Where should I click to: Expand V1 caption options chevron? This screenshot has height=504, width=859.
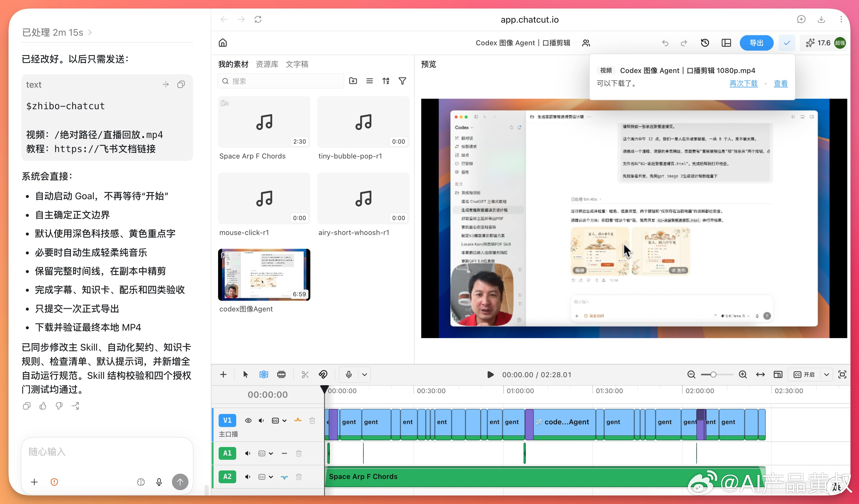285,421
